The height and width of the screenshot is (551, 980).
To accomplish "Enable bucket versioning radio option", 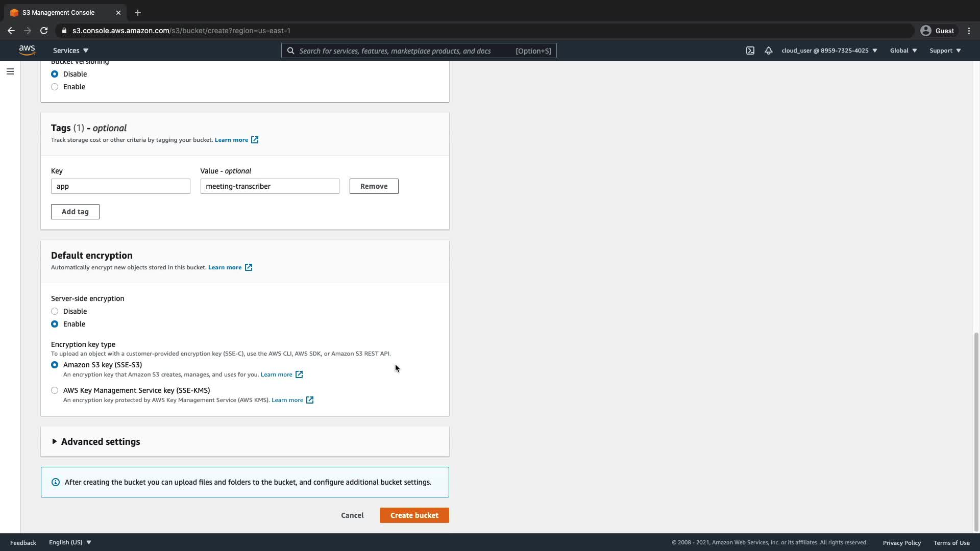I will (55, 87).
